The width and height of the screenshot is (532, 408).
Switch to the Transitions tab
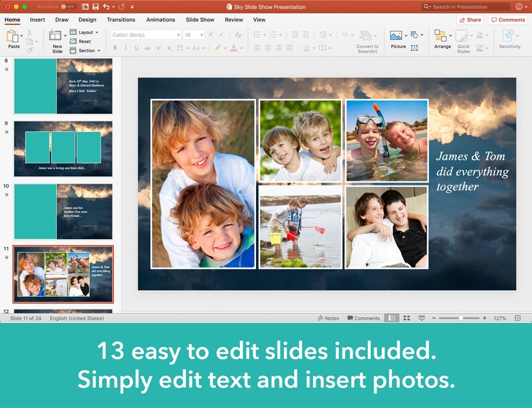click(x=121, y=19)
